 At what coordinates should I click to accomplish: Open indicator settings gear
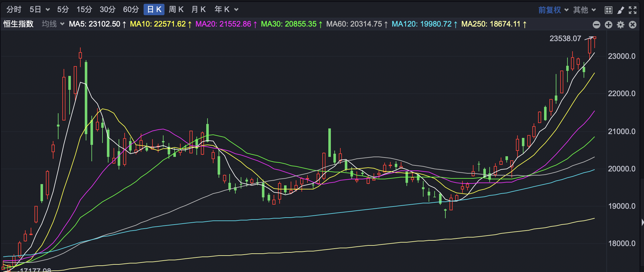[x=621, y=25]
